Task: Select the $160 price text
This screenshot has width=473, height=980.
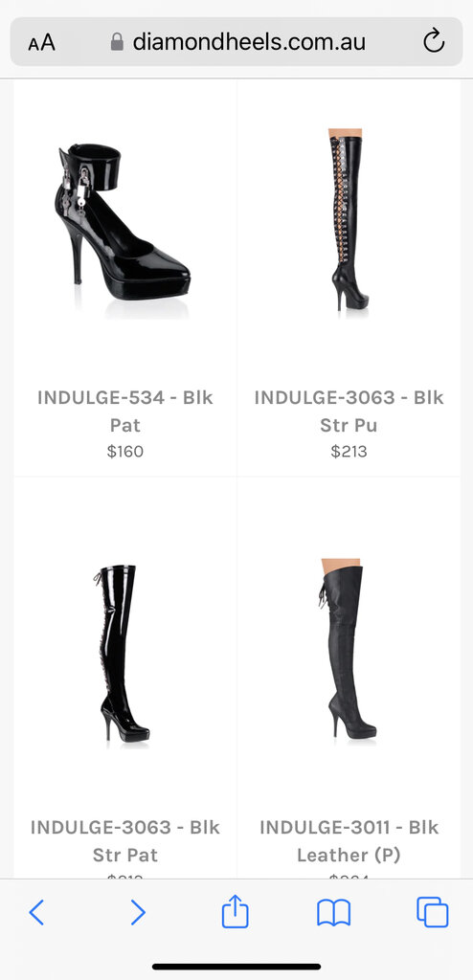Action: coord(125,452)
